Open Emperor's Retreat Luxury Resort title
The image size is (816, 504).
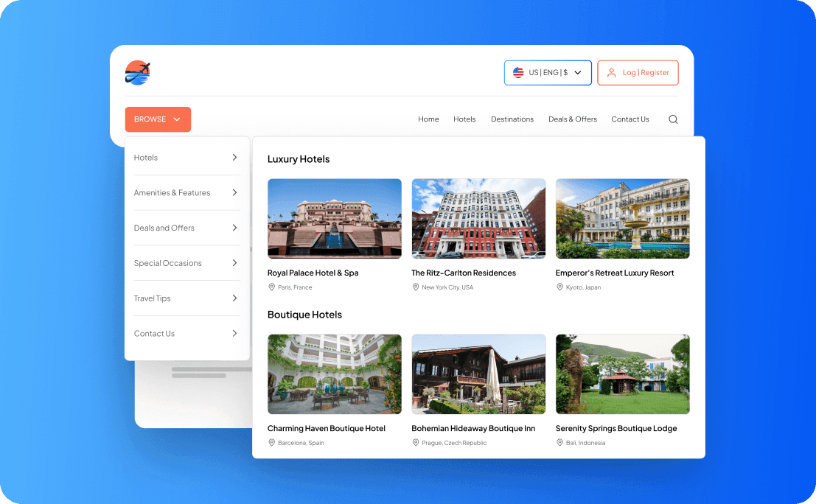coord(615,273)
